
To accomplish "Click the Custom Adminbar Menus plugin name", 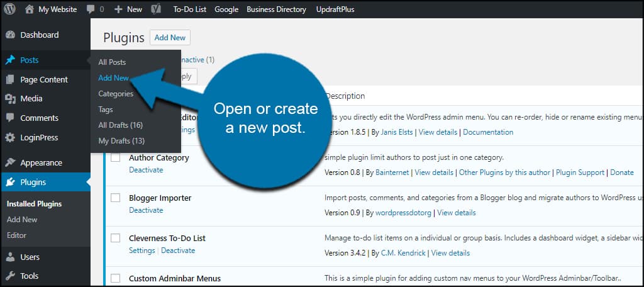I will (x=175, y=278).
